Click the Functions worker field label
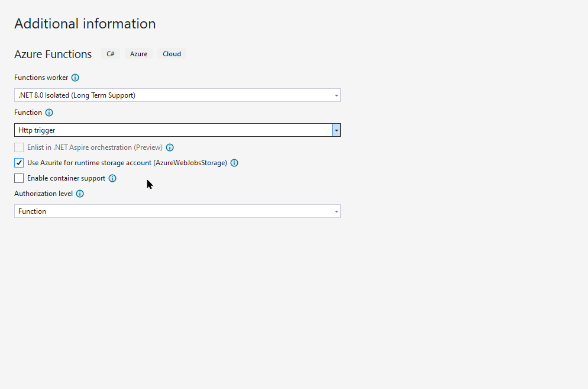Image resolution: width=588 pixels, height=389 pixels. [x=41, y=78]
